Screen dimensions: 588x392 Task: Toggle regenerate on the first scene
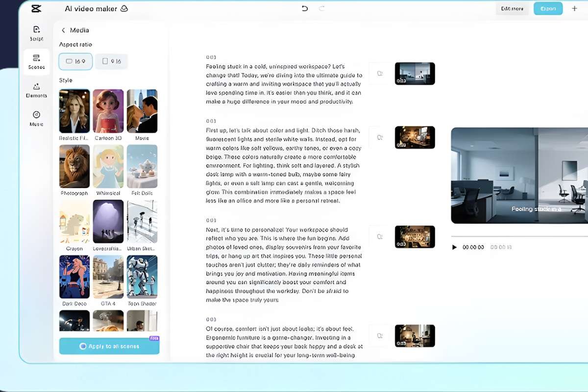tap(380, 73)
